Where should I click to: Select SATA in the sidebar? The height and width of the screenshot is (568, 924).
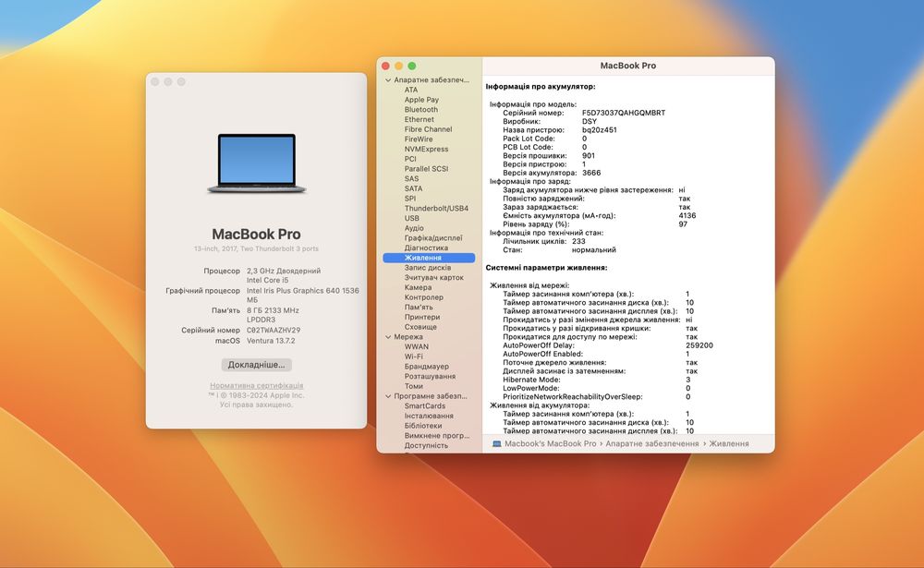point(413,188)
